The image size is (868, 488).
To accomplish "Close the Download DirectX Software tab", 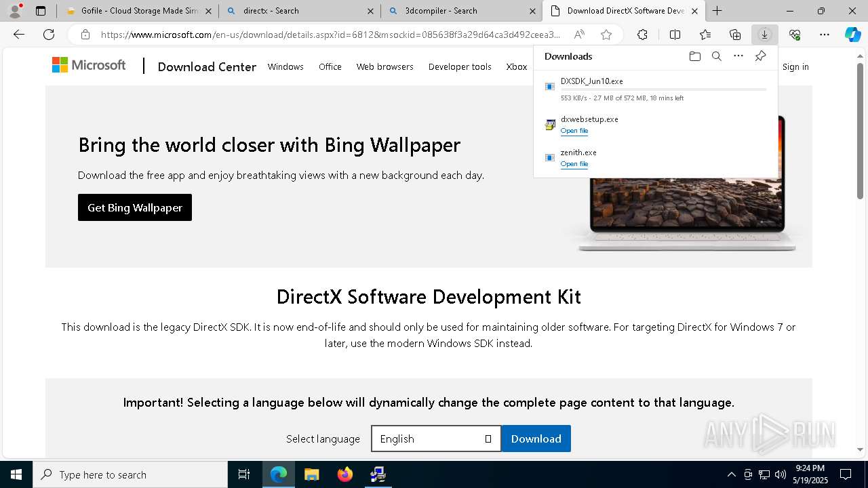I will [694, 11].
